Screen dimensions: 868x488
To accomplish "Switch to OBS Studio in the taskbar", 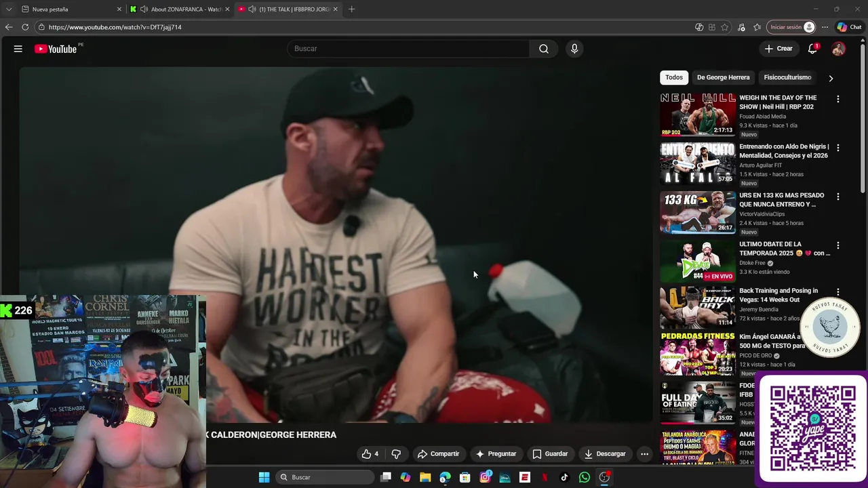I will (x=604, y=477).
